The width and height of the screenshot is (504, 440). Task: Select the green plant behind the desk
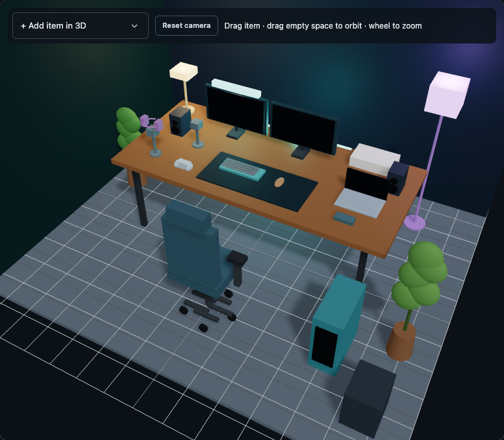(127, 127)
